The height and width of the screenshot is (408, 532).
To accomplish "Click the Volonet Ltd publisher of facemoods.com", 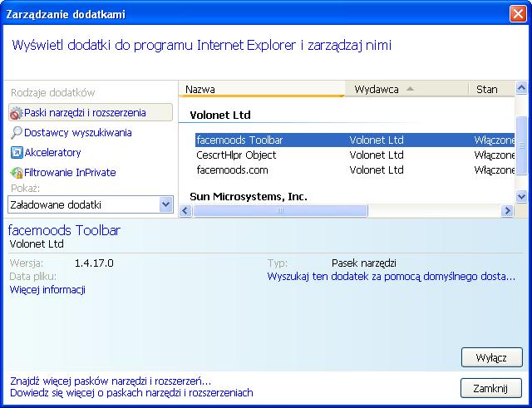I will [377, 170].
